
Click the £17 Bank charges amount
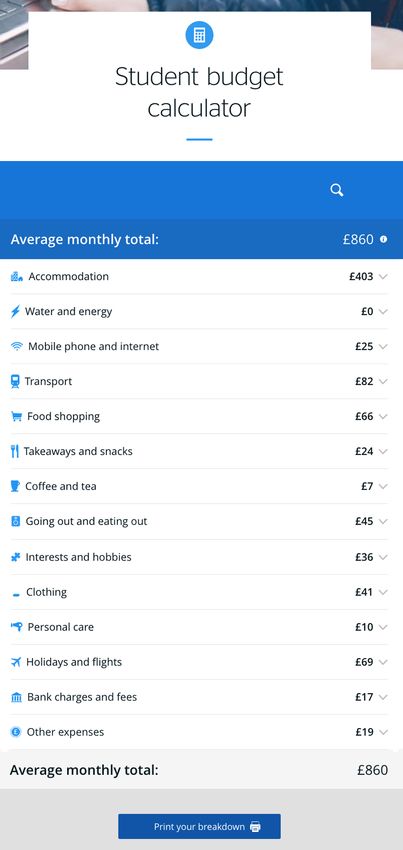coord(364,697)
